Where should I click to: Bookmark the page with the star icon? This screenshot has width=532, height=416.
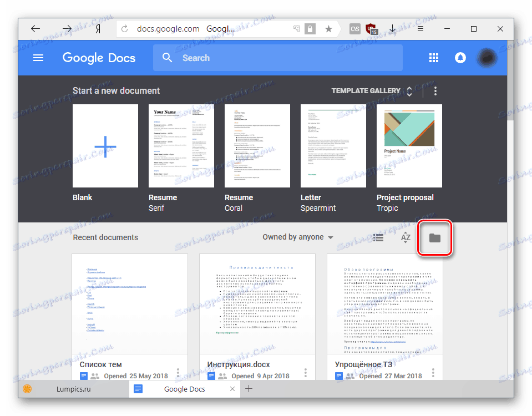[328, 29]
